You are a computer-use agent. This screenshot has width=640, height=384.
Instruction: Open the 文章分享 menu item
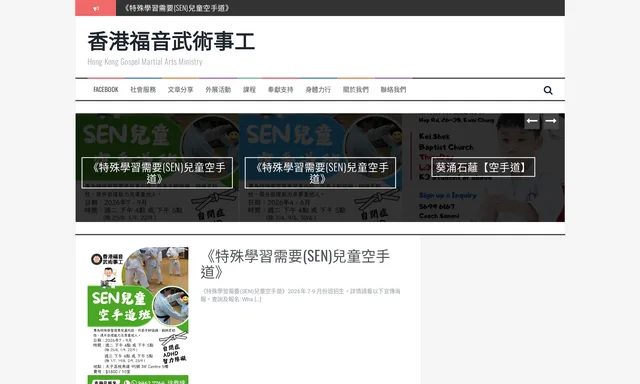coord(180,89)
